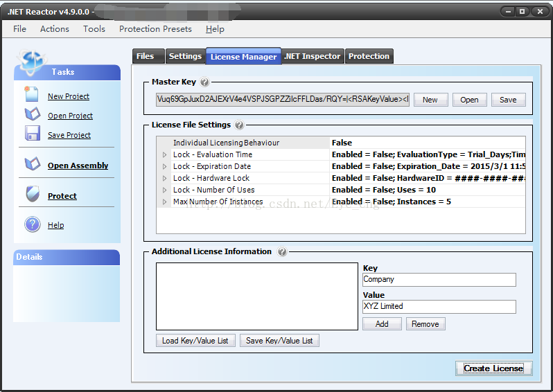Open the Help menu in menu bar
Viewport: 553px width, 392px height.
(x=215, y=29)
